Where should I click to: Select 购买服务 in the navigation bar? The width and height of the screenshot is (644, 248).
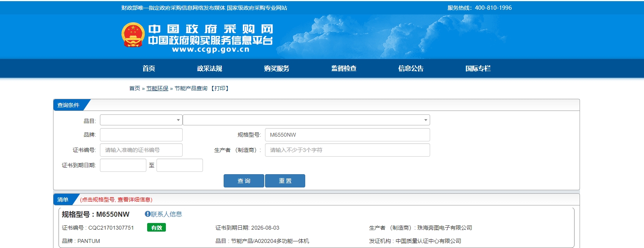click(277, 68)
